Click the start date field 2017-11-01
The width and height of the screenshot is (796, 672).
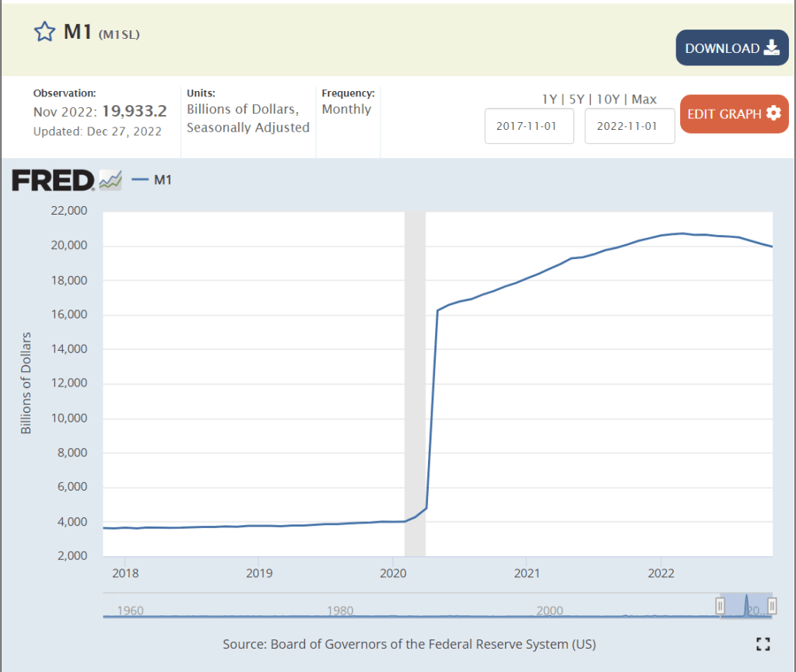pos(526,126)
